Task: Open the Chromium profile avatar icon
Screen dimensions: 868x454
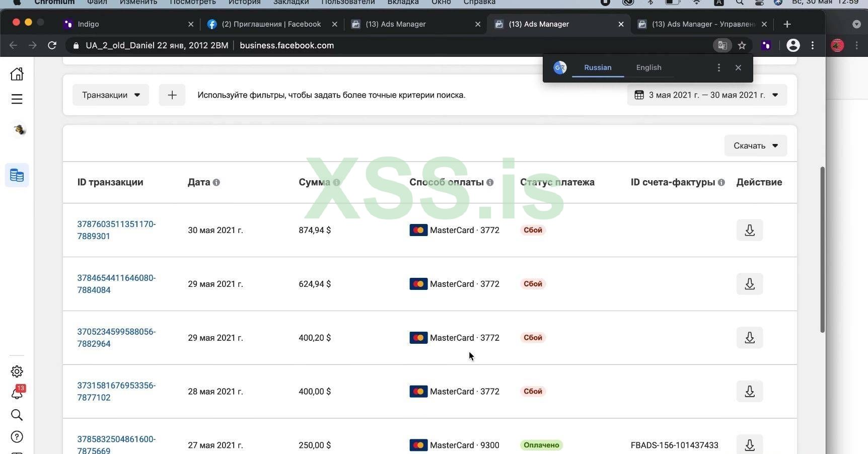Action: (x=793, y=45)
